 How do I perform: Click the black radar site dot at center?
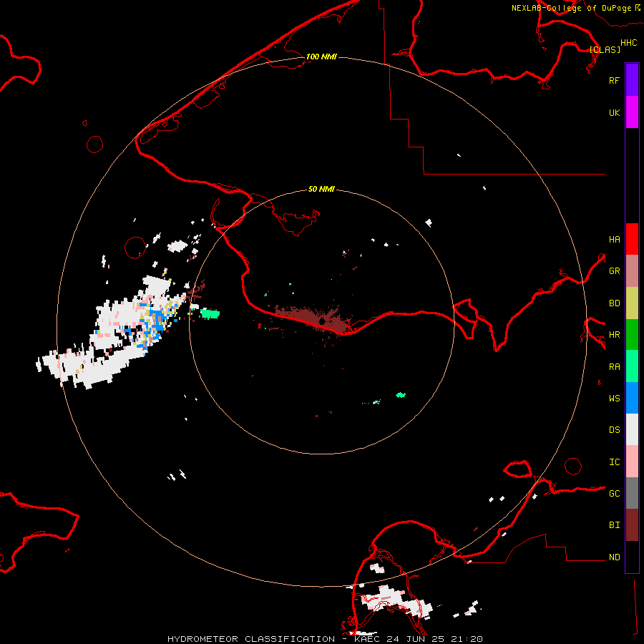pyautogui.click(x=322, y=321)
